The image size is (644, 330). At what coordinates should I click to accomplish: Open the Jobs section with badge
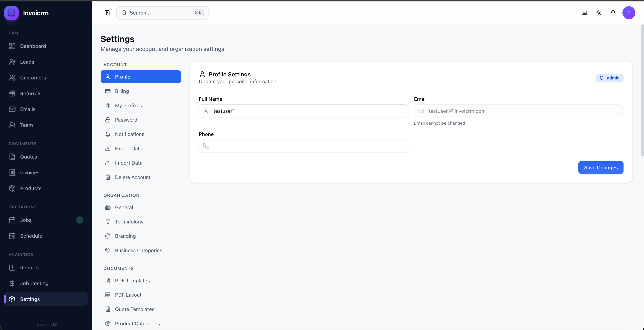click(x=26, y=220)
